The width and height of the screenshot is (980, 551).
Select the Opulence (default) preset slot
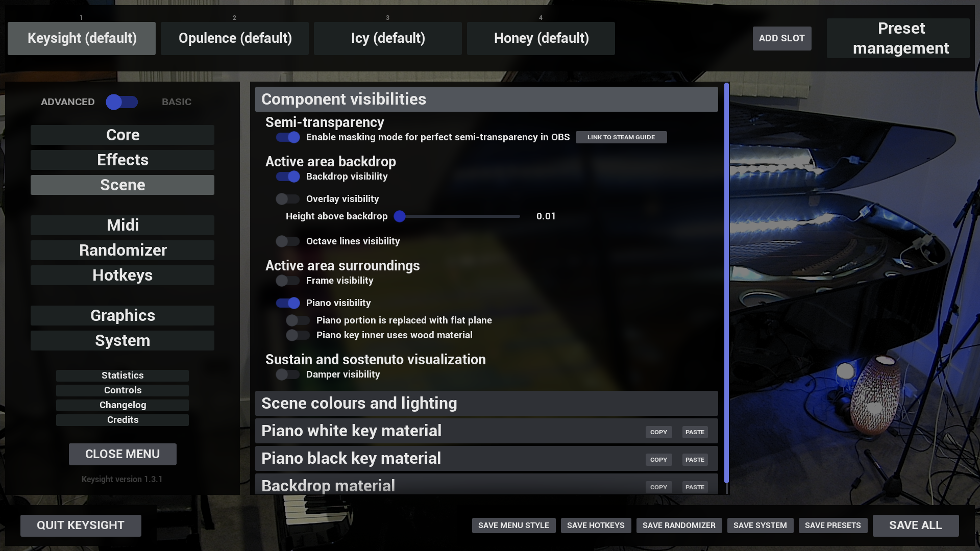(235, 38)
